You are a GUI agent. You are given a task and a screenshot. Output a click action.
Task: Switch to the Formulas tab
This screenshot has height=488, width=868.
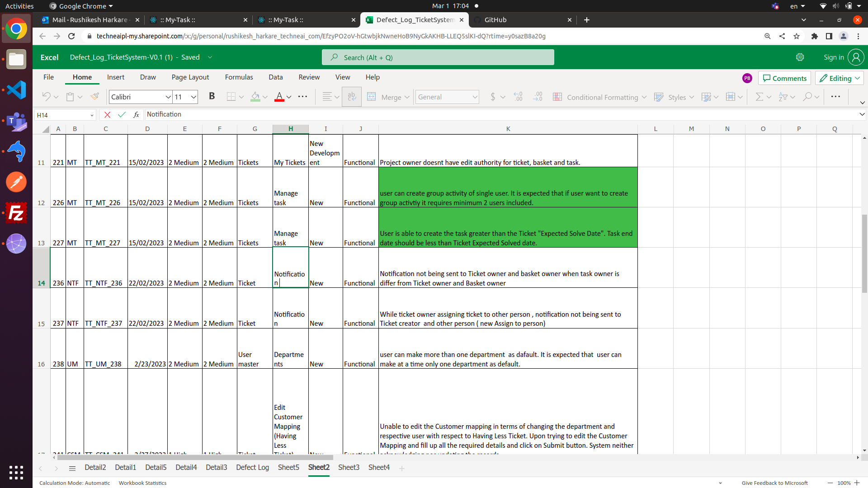click(x=239, y=77)
